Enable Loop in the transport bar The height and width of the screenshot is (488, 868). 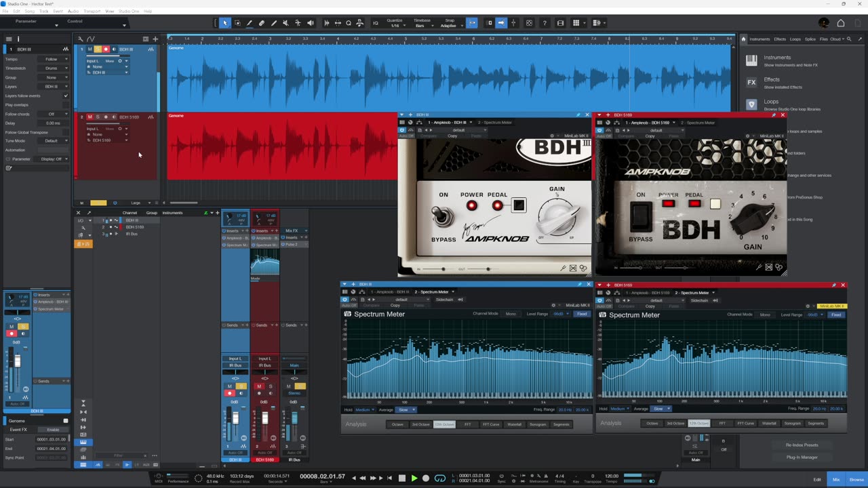click(440, 478)
